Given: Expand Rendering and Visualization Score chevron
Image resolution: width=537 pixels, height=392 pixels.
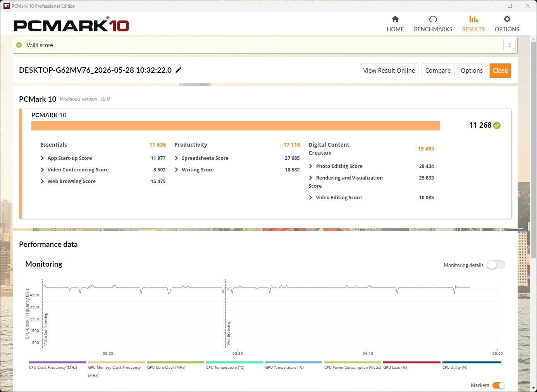Looking at the screenshot, I should pos(311,178).
